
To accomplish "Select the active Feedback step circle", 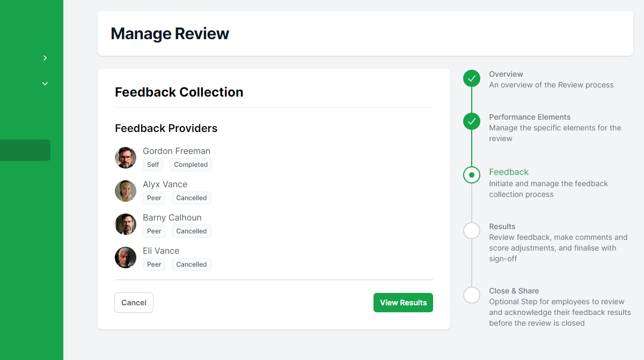I will pyautogui.click(x=472, y=175).
